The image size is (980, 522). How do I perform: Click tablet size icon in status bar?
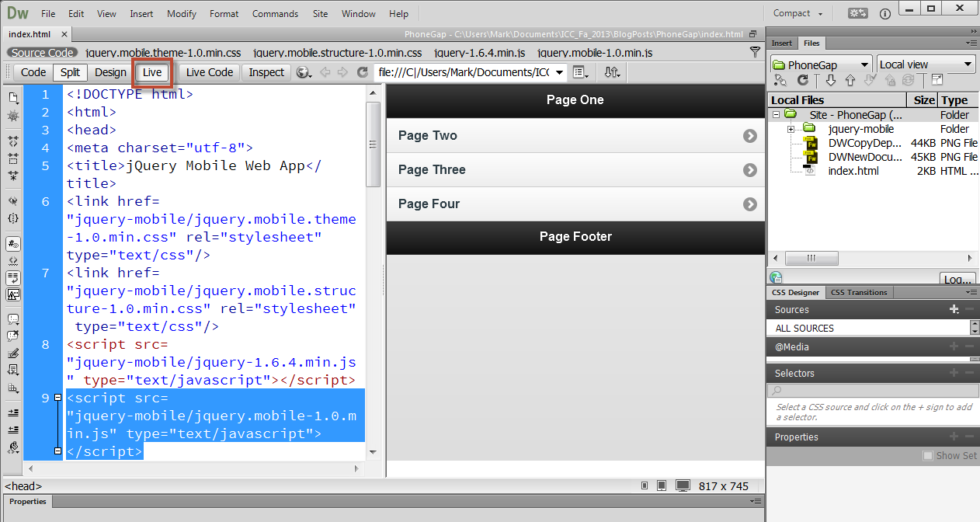tap(661, 486)
